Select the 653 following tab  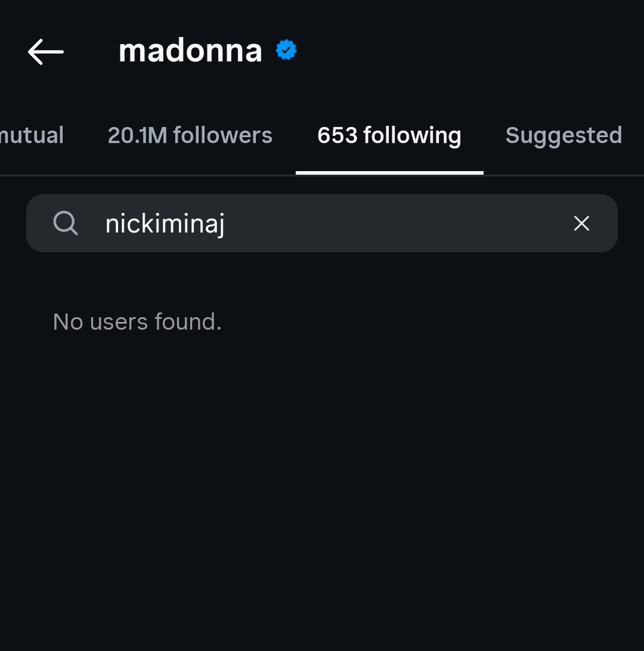(389, 135)
